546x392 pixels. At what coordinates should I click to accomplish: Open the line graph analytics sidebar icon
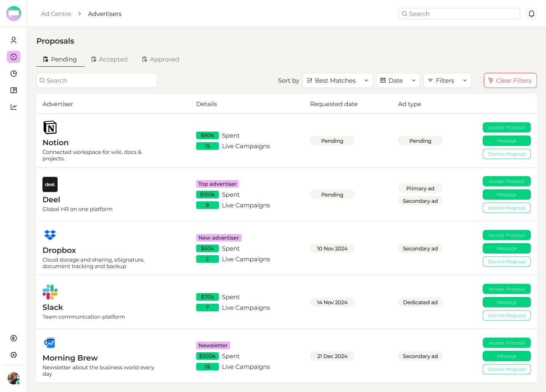(14, 107)
